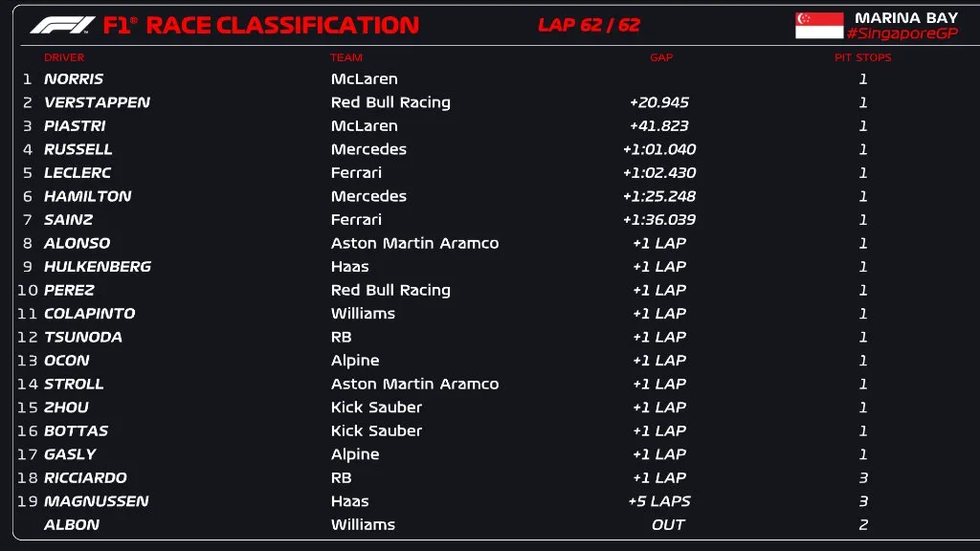Click the F1 Race Classification title
The width and height of the screenshot is (980, 551).
[260, 25]
